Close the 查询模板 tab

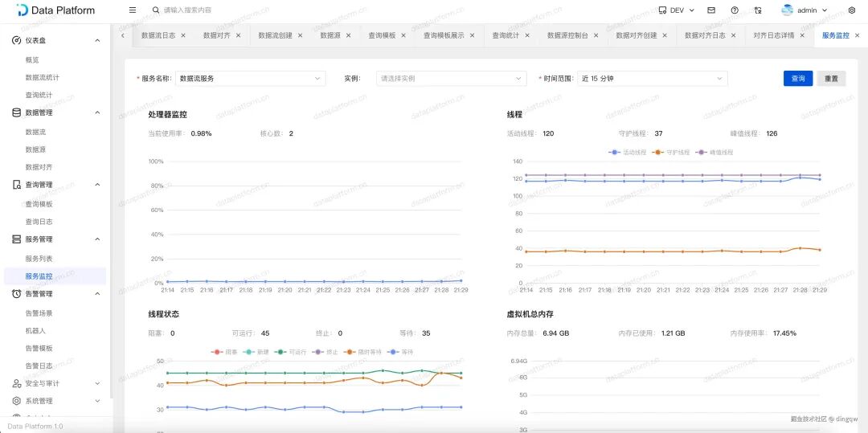pyautogui.click(x=403, y=35)
